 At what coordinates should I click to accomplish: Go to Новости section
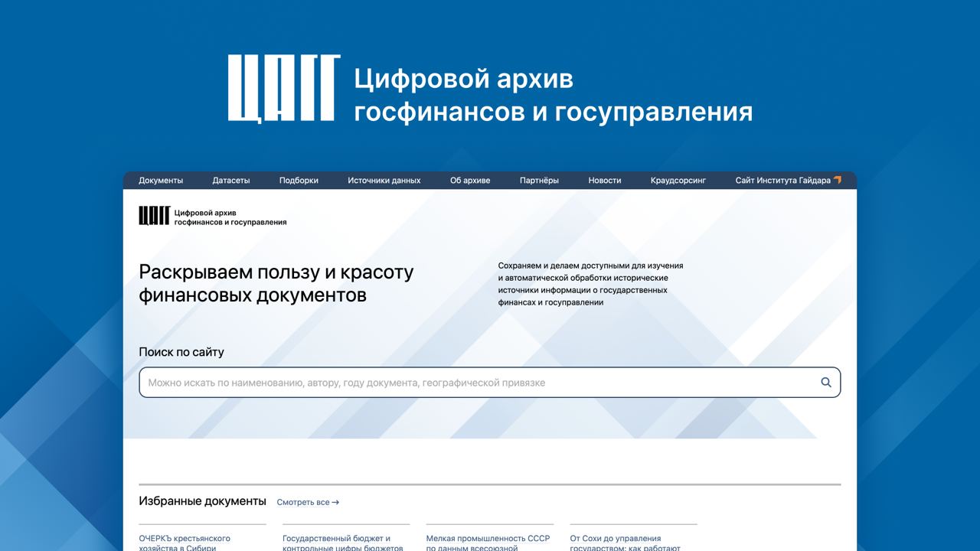(605, 181)
